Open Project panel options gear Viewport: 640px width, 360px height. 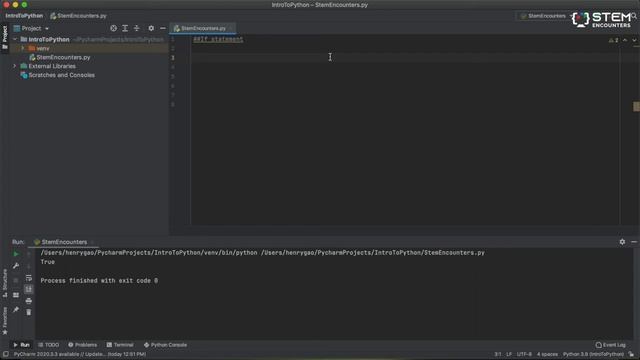click(151, 28)
